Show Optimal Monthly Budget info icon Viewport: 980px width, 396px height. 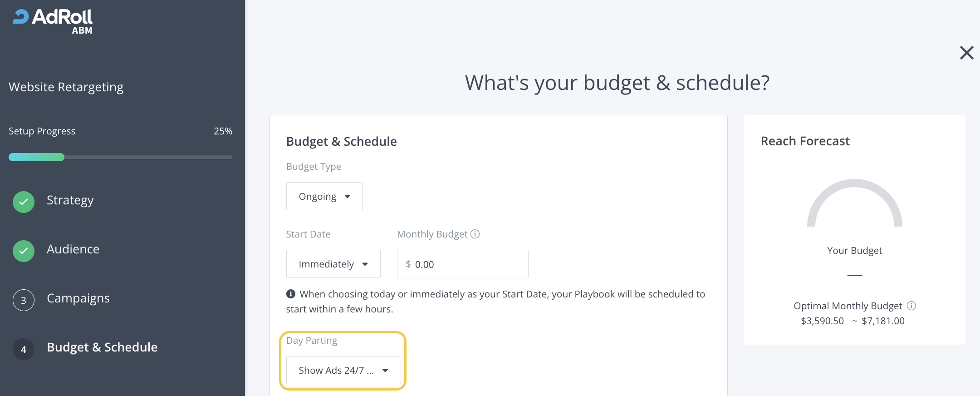pos(911,306)
